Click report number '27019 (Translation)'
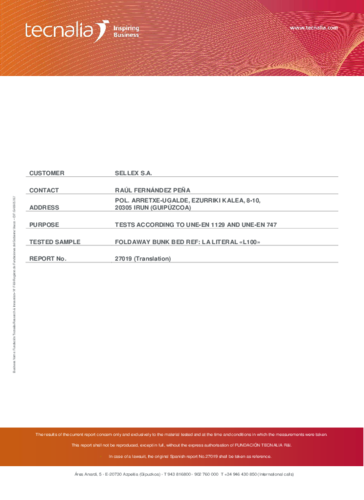364x500 pixels. (143, 259)
